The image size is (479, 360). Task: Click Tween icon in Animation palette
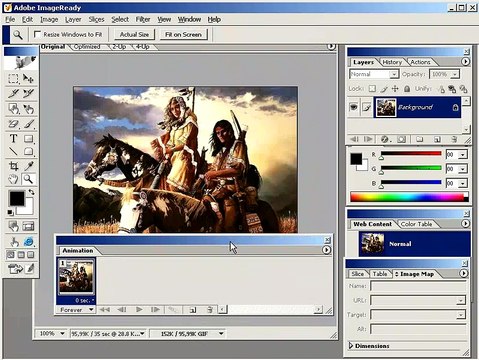pyautogui.click(x=173, y=310)
